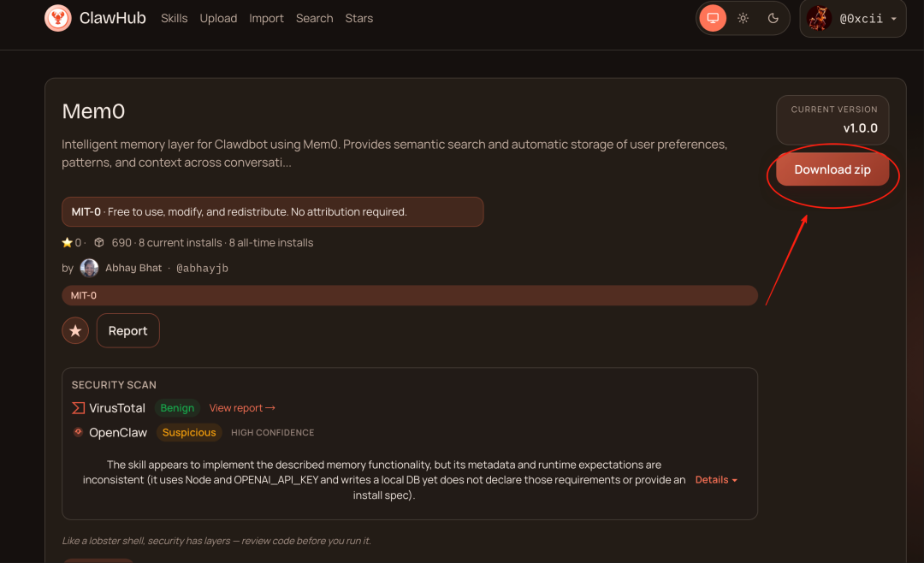Click the SECURITY SCAN heading
Viewport: 924px width, 563px height.
[114, 385]
